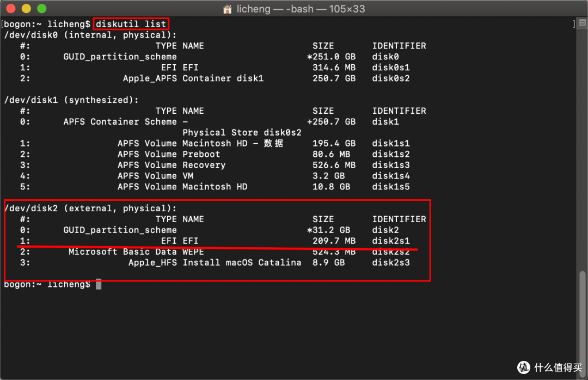This screenshot has height=380, width=588.
Task: Click the terminal vertical scrollbar thumb
Action: [583, 322]
